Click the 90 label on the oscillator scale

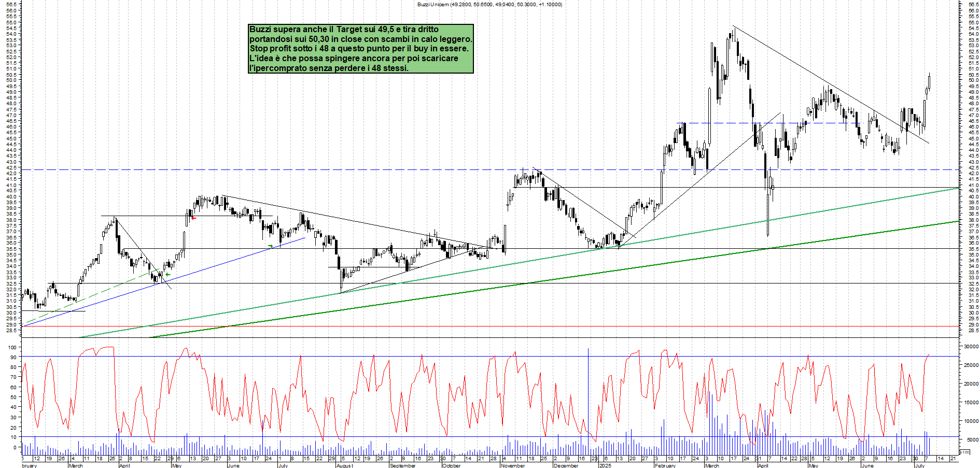pos(13,357)
